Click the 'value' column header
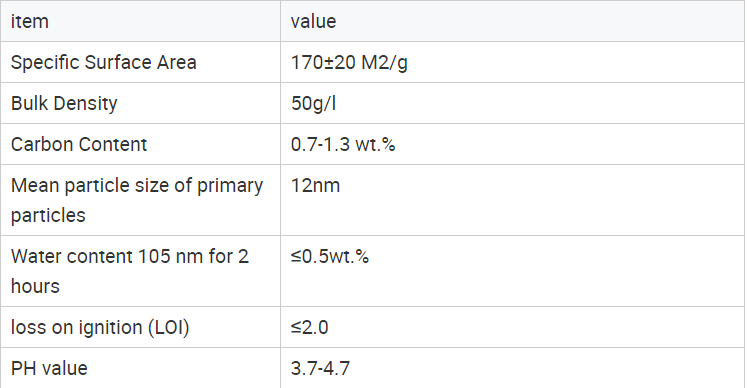The width and height of the screenshot is (747, 388). tap(513, 21)
